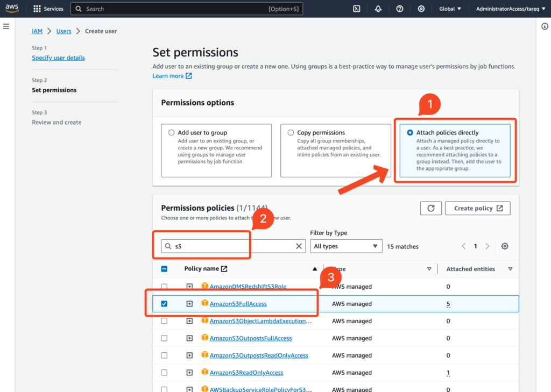Image resolution: width=551 pixels, height=392 pixels.
Task: Open the settings gear in top bar
Action: (x=421, y=9)
